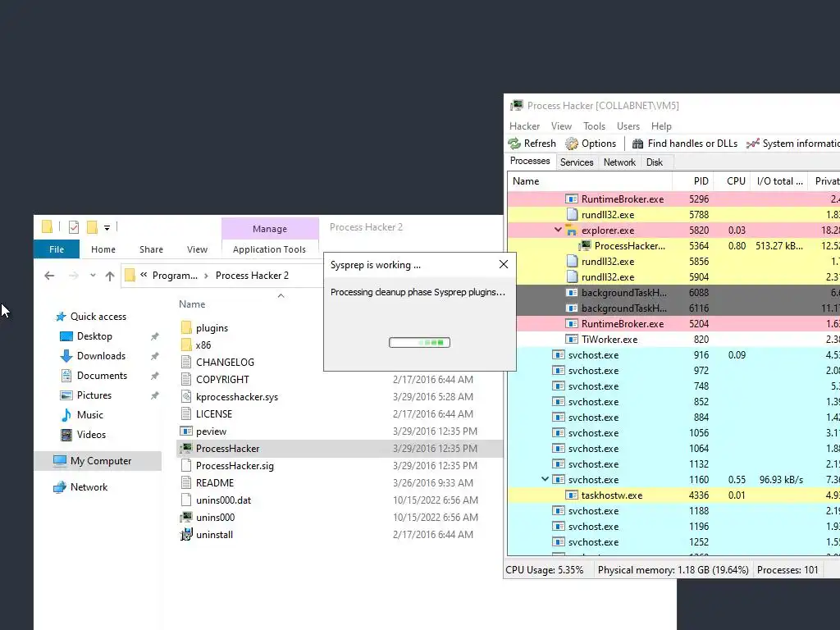
Task: Open Quick access star icon in sidebar
Action: click(x=61, y=317)
